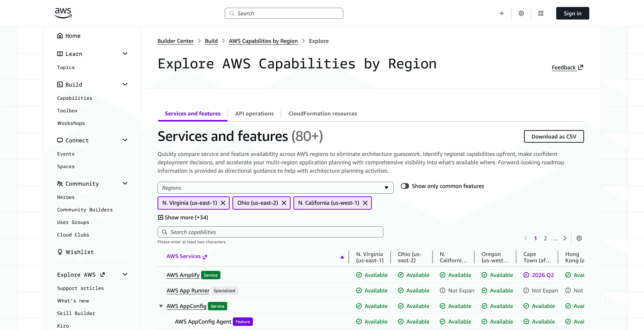This screenshot has width=644, height=330.
Task: Open the Regions dropdown
Action: coord(275,188)
